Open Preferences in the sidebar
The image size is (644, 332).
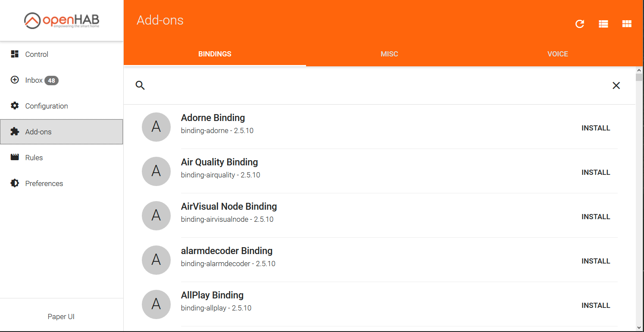62,183
